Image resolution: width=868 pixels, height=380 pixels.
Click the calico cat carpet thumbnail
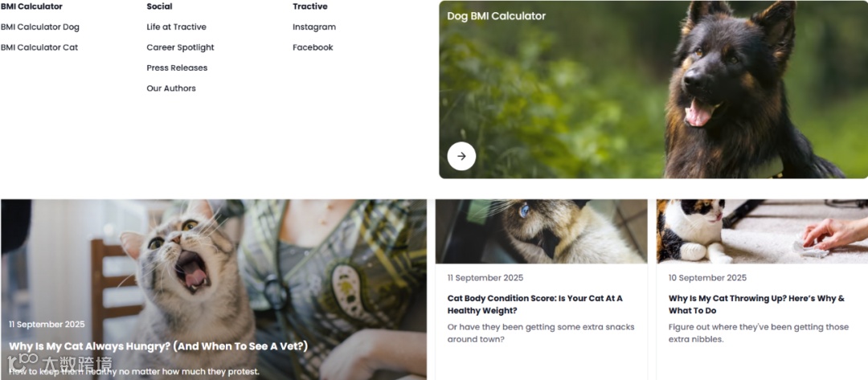point(762,231)
